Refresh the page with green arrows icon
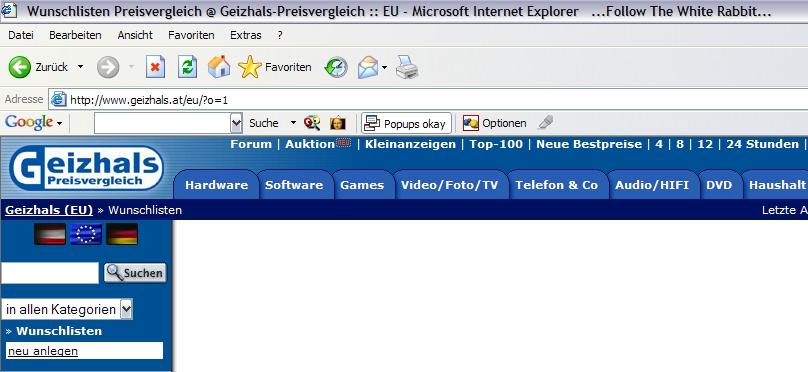The image size is (808, 372). click(188, 67)
